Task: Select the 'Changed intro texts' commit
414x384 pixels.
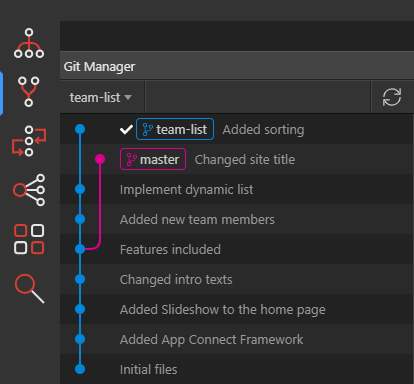Action: [x=176, y=279]
